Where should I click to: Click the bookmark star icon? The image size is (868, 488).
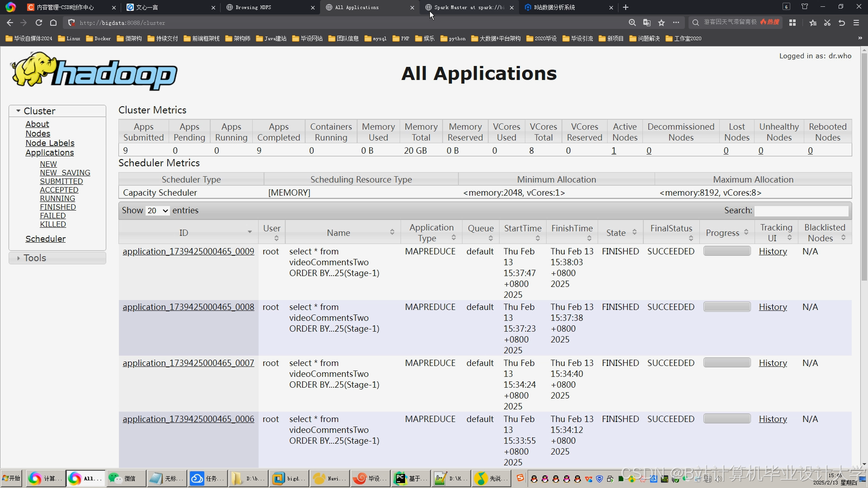[x=661, y=23]
